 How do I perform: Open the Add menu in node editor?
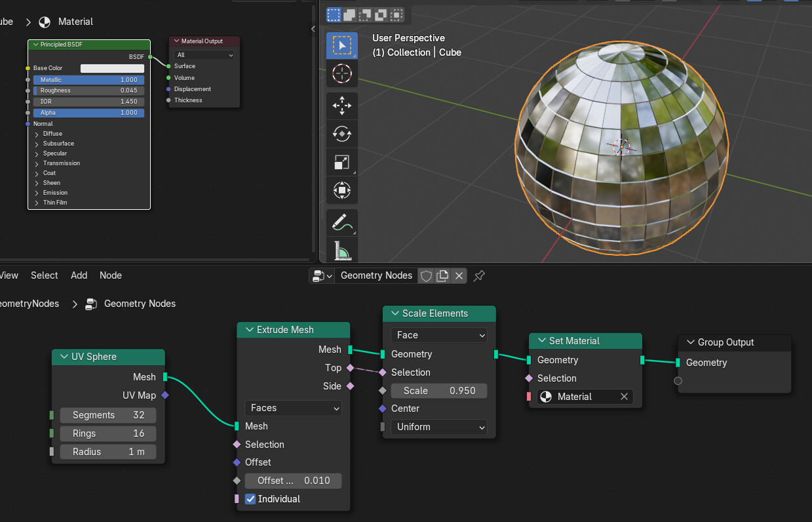pos(79,275)
